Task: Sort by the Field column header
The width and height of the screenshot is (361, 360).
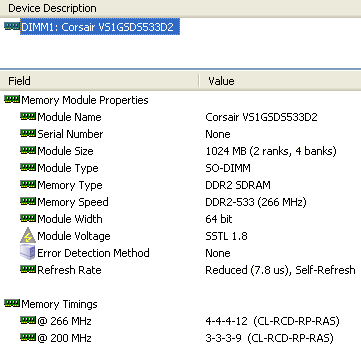Action: (x=99, y=81)
